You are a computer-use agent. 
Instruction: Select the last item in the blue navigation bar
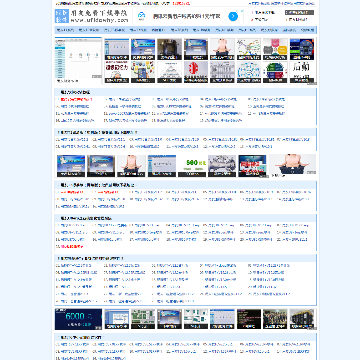307,30
